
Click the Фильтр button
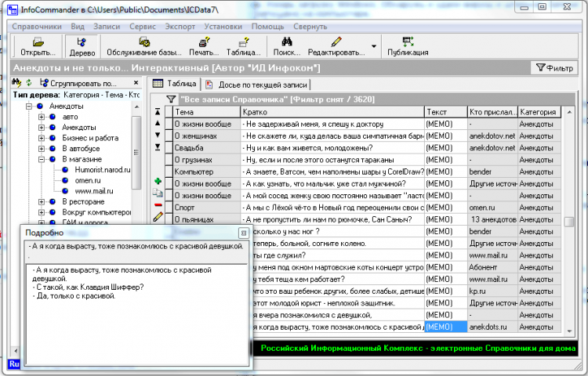coord(554,68)
